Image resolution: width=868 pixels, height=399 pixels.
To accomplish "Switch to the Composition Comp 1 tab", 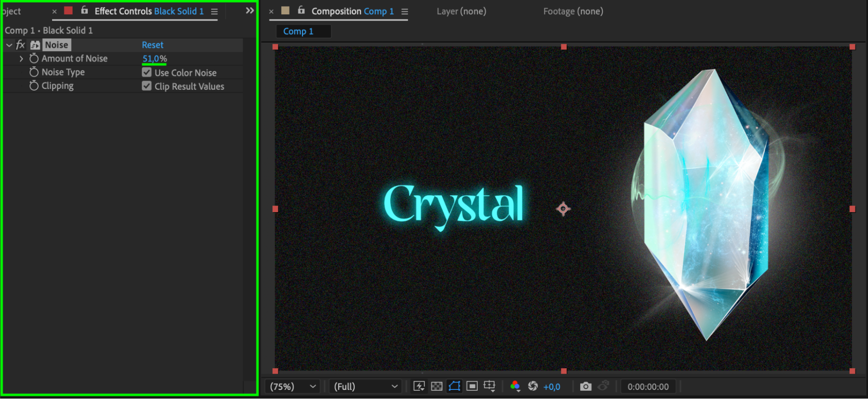I will [x=353, y=11].
